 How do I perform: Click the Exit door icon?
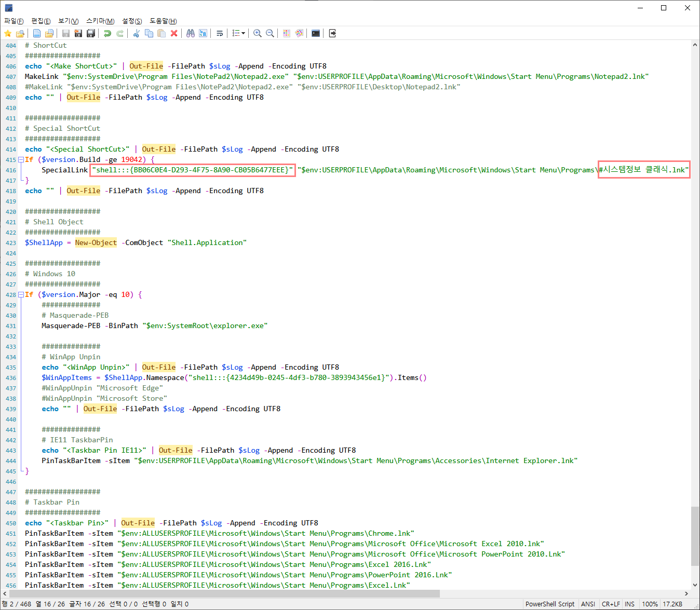pos(333,33)
